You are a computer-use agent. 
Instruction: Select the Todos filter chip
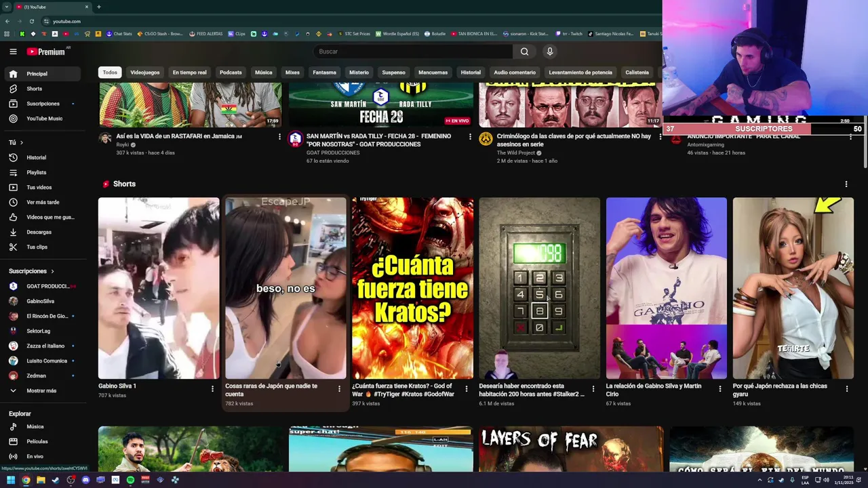coord(110,73)
